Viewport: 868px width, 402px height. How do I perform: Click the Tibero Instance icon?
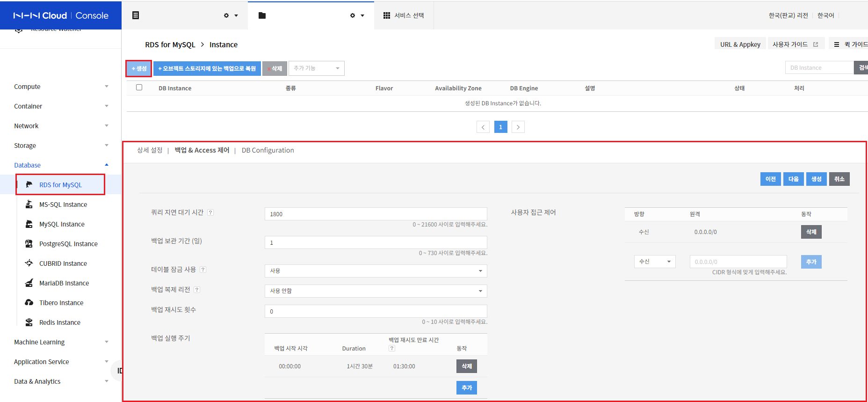click(29, 303)
